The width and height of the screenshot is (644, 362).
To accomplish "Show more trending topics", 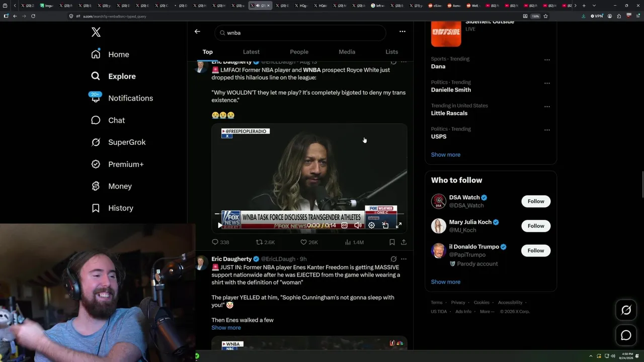I will 446,155.
